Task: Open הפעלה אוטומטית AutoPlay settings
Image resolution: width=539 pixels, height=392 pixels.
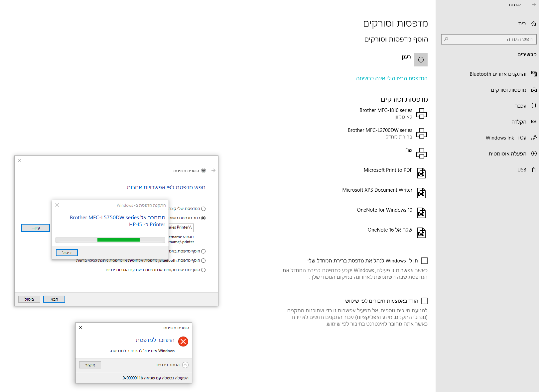Action: coord(507,153)
